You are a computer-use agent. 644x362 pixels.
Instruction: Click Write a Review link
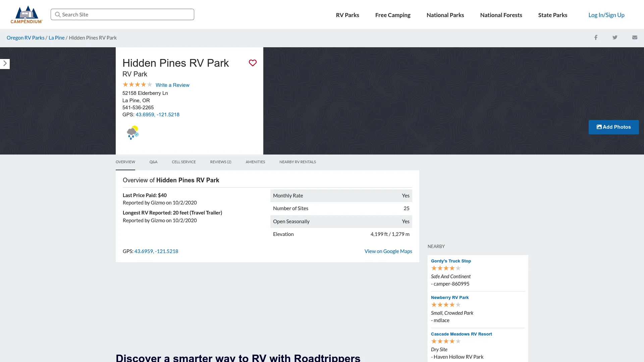pyautogui.click(x=172, y=85)
